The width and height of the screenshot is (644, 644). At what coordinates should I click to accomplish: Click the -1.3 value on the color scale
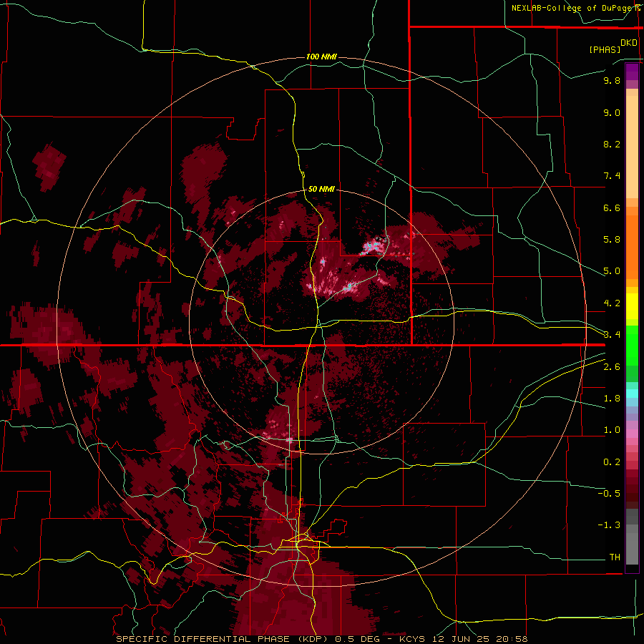(x=609, y=525)
